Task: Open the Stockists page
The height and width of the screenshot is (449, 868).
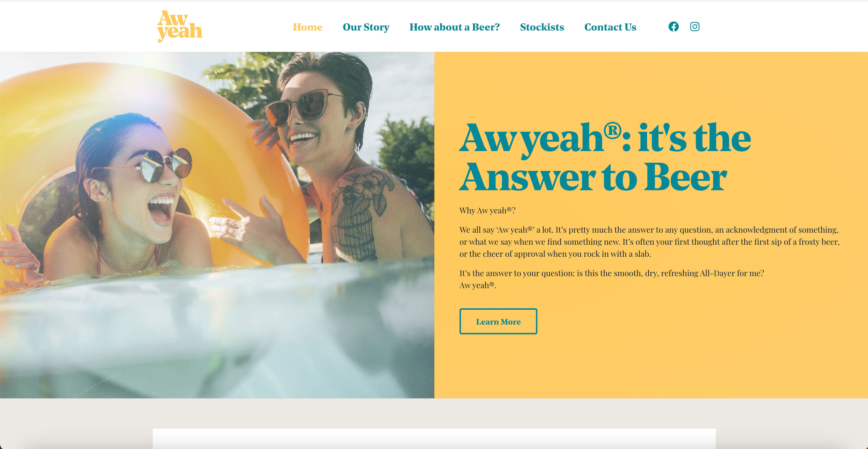Action: click(542, 27)
